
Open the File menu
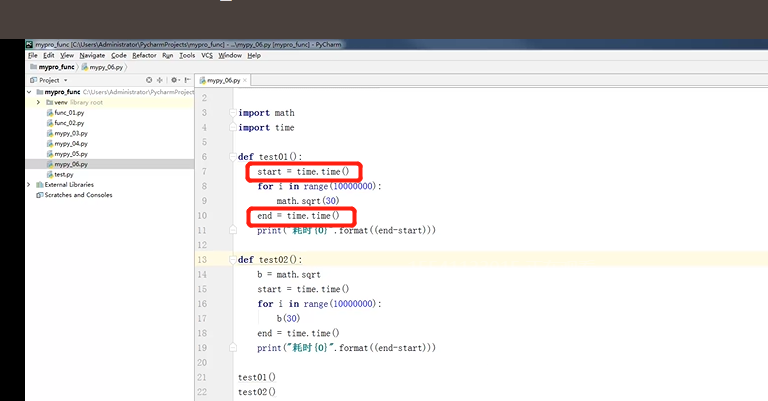tap(33, 56)
